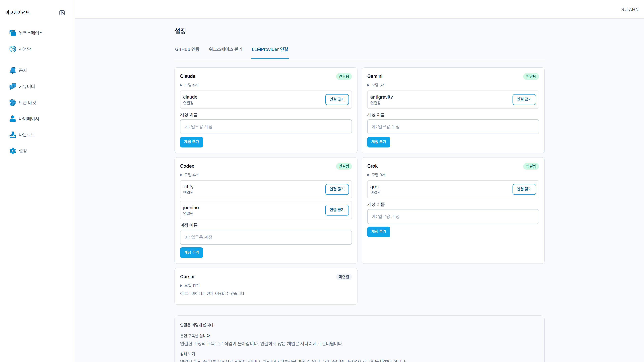
Task: Select the LLMProvider 연결 tab
Action: click(270, 49)
